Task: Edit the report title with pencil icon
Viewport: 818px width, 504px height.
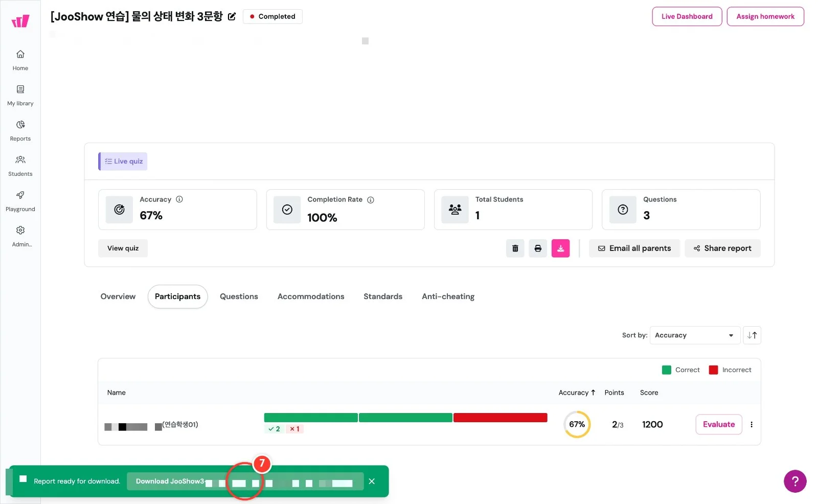Action: tap(232, 16)
